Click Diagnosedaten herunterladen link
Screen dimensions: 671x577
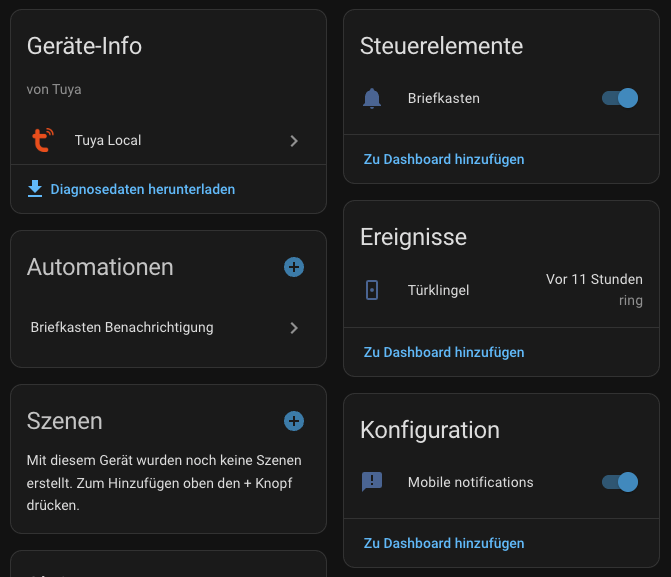click(x=143, y=188)
